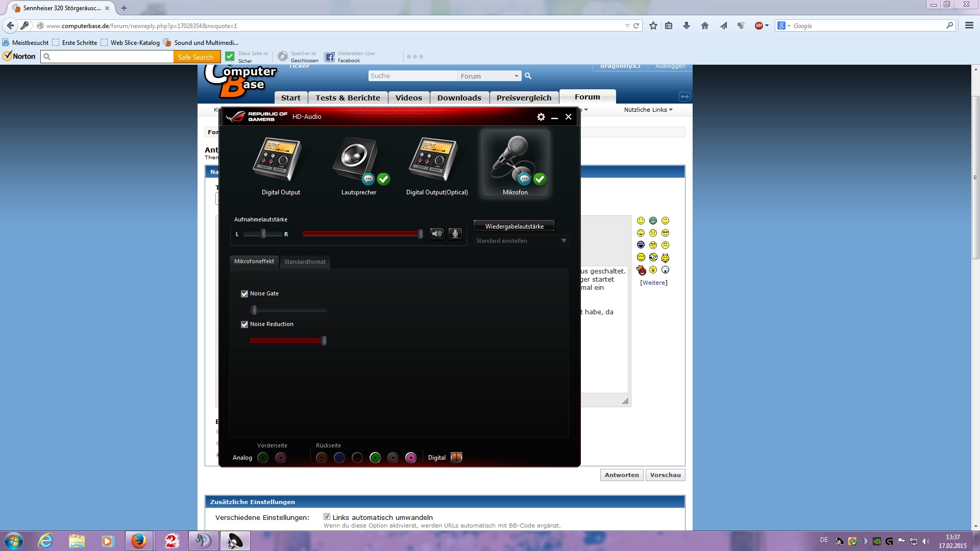This screenshot has width=980, height=551.
Task: Click the Wiedergabelautstärke button
Action: coord(514,226)
